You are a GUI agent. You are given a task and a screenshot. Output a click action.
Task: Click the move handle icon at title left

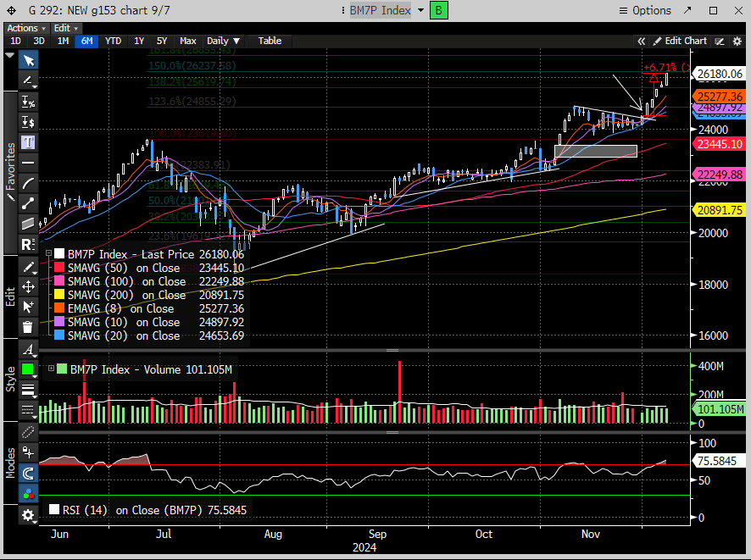[12, 10]
